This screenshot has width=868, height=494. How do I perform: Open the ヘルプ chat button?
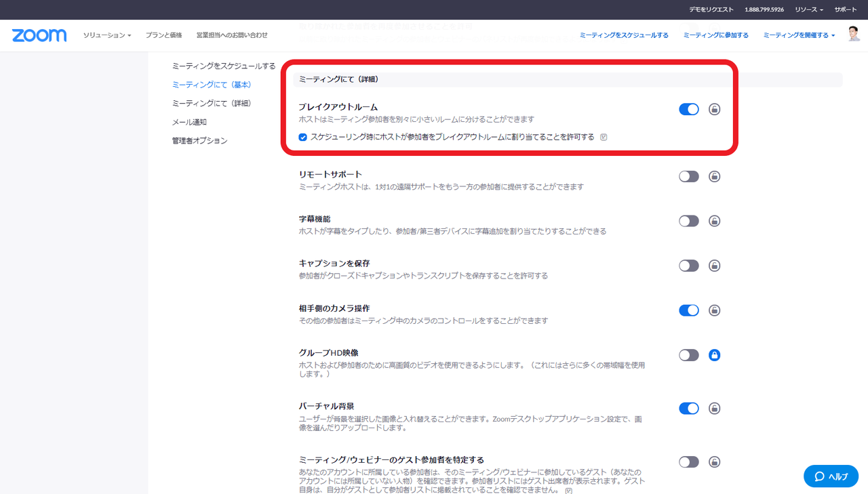[x=831, y=476]
